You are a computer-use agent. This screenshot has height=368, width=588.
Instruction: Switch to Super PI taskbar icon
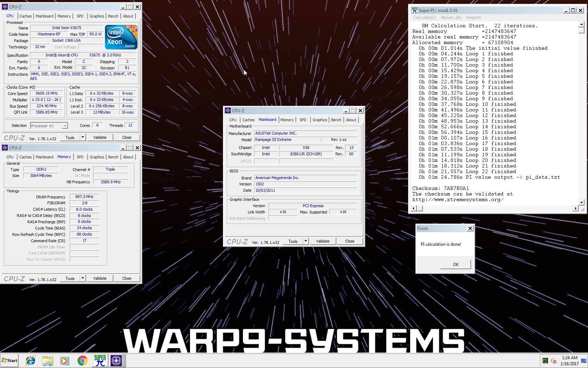[x=100, y=360]
